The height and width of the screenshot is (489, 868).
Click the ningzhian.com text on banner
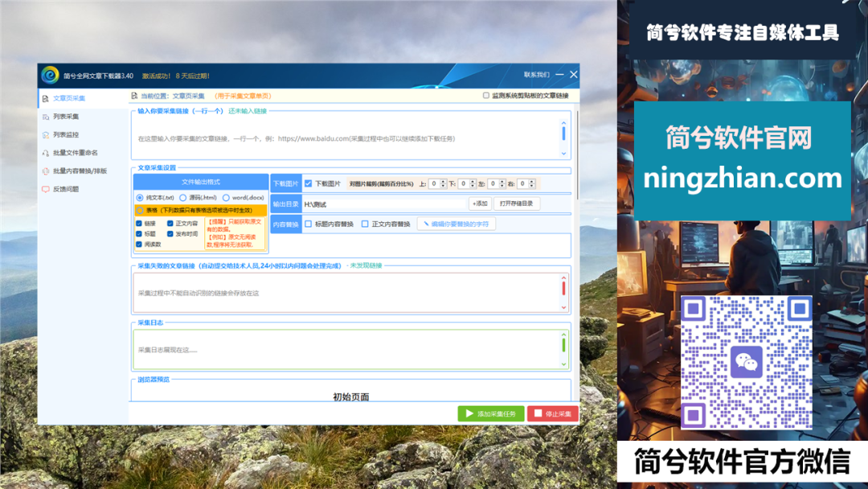[x=743, y=179]
